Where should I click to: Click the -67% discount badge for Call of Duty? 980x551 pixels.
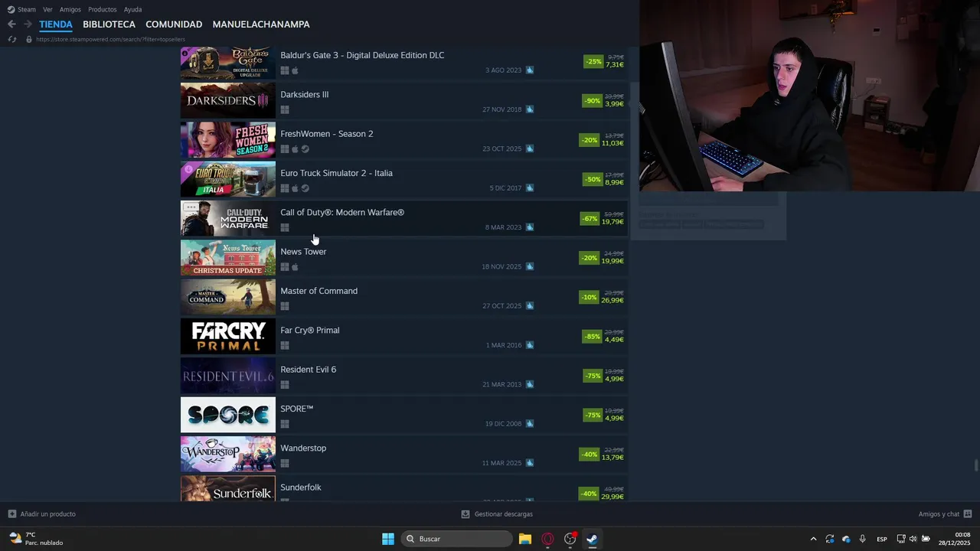pos(590,218)
